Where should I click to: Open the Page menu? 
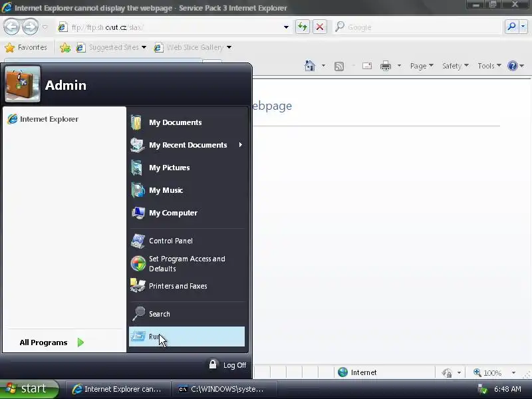tap(422, 66)
